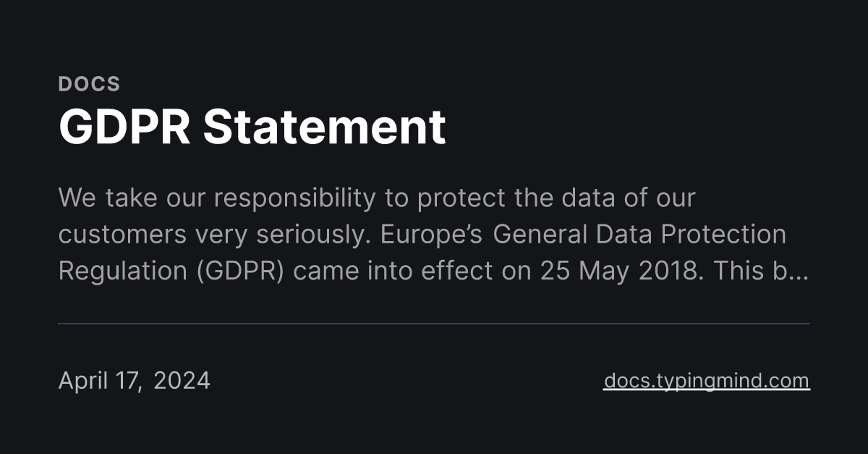Click the description paragraph starting "We take"
Viewport: 868px width, 454px height.
(x=434, y=234)
